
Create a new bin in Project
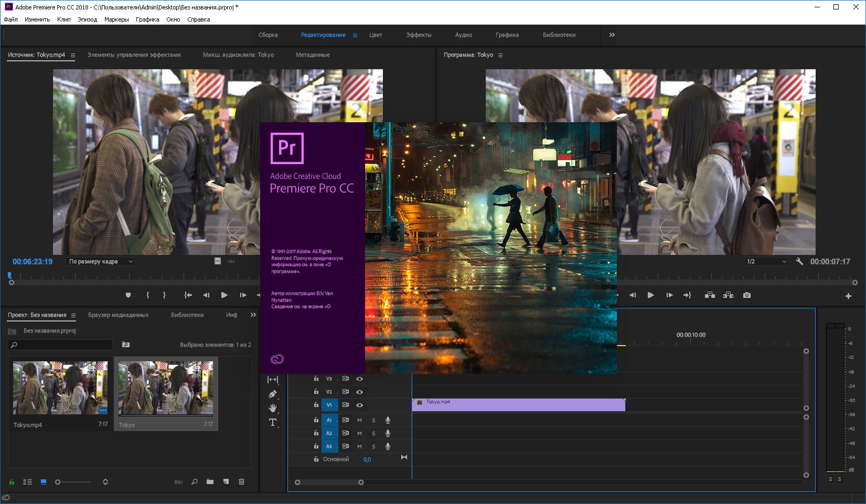(x=210, y=481)
